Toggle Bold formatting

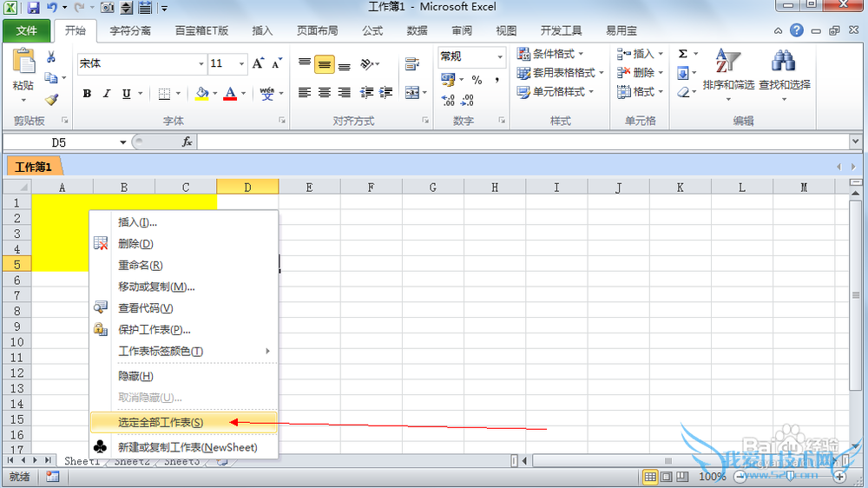click(x=87, y=94)
